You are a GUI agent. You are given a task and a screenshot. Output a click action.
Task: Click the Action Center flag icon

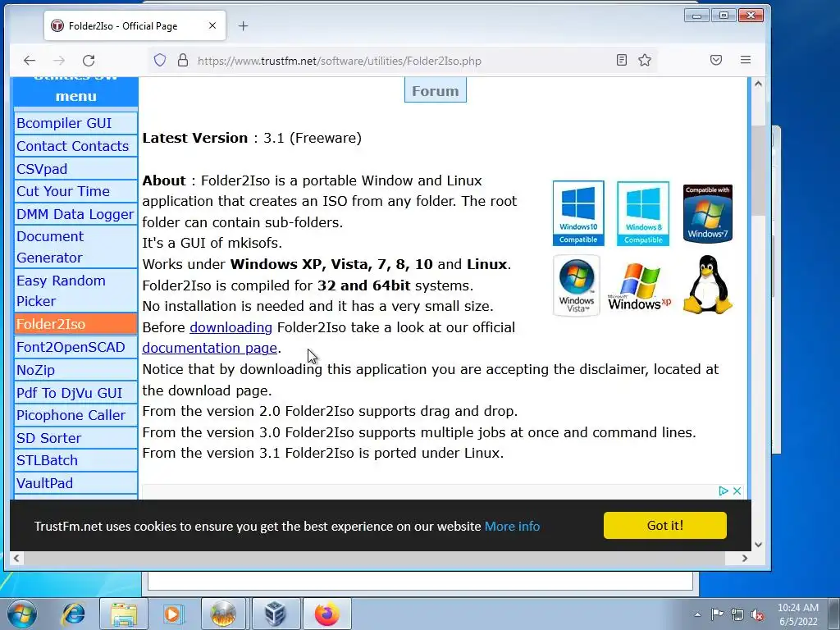click(717, 614)
